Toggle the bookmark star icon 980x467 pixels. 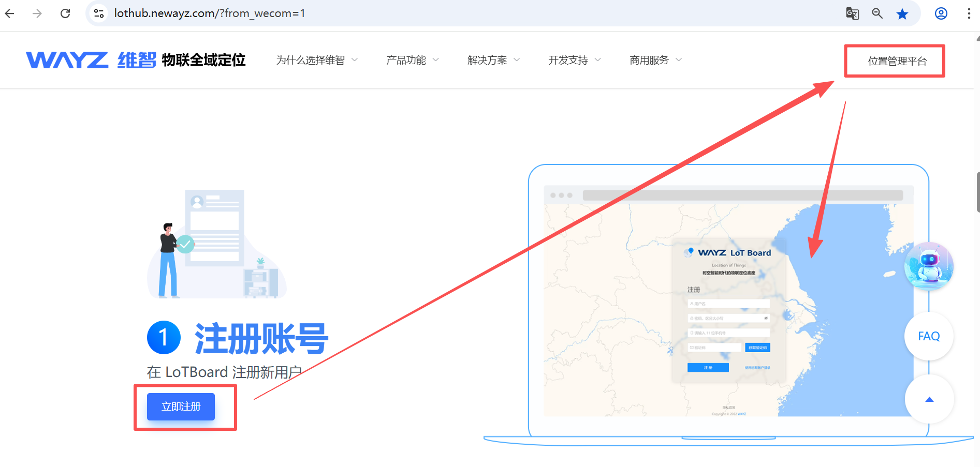[902, 13]
